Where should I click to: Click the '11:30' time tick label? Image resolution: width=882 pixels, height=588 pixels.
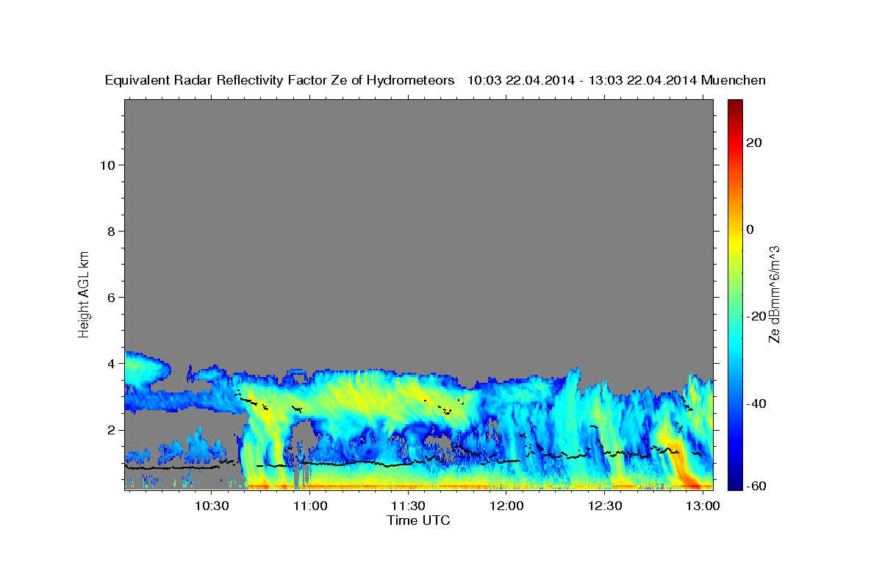(408, 506)
